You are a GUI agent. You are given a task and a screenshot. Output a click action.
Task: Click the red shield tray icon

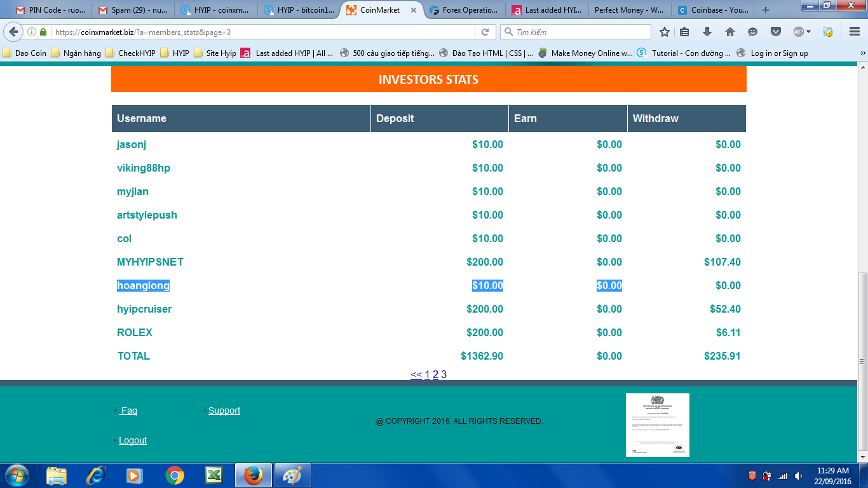[752, 475]
